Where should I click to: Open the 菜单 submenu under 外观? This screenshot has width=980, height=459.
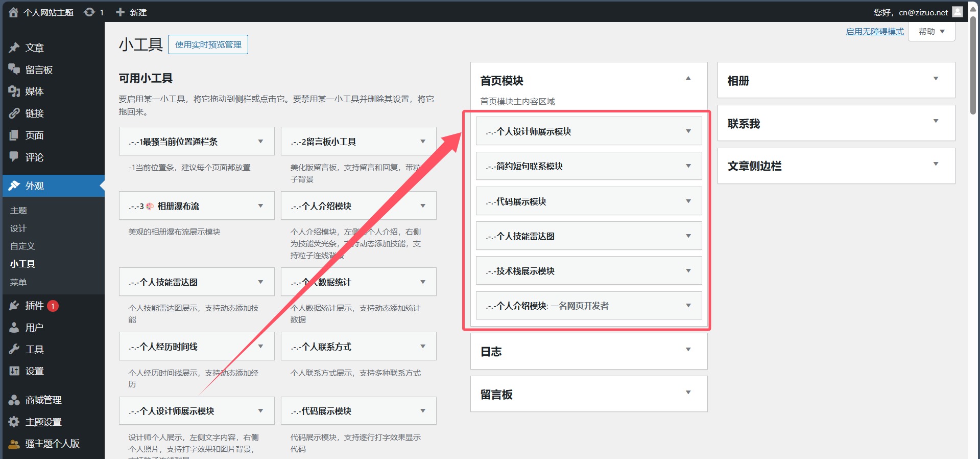click(18, 282)
